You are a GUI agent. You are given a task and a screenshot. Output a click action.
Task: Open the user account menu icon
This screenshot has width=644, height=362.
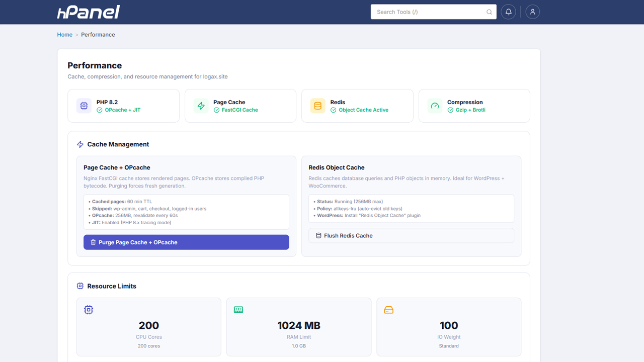[533, 12]
